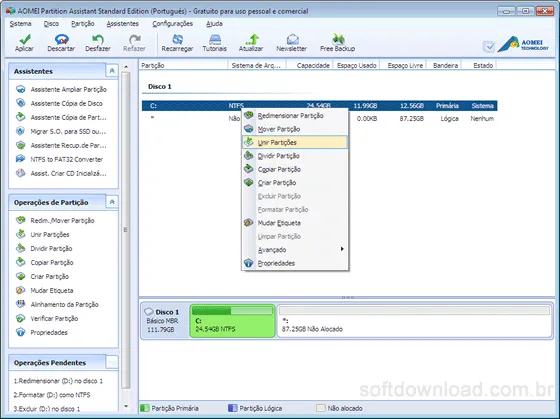Open Assist. Criar CD Inicializável wizard
560x419 pixels.
coord(61,173)
